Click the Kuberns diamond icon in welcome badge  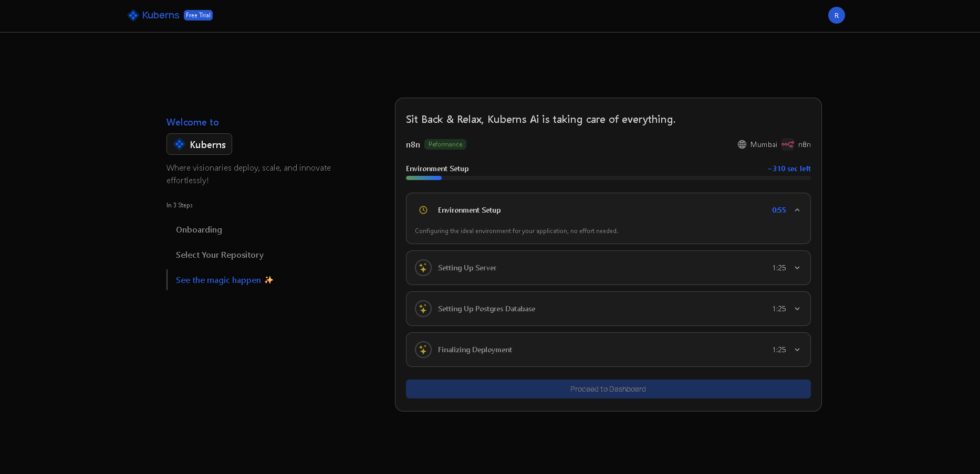pyautogui.click(x=180, y=144)
